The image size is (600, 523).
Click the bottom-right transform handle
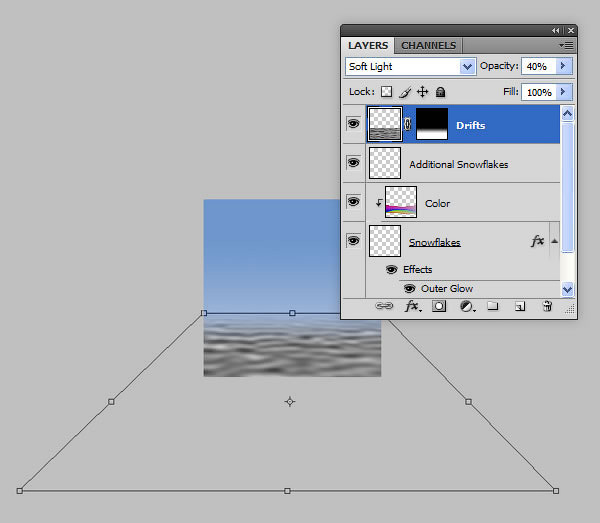click(556, 491)
